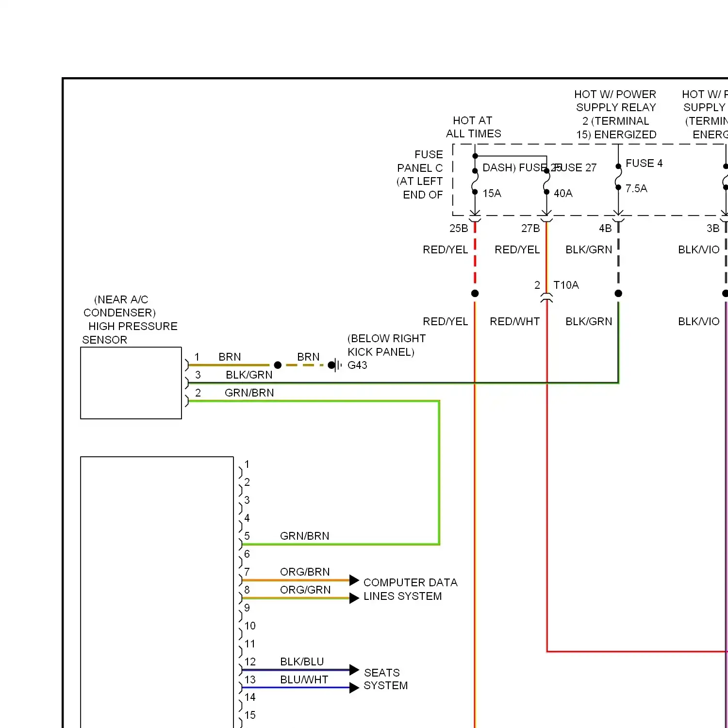This screenshot has width=728, height=728.
Task: Click the BRN label beside the G43 ground
Action: (308, 357)
